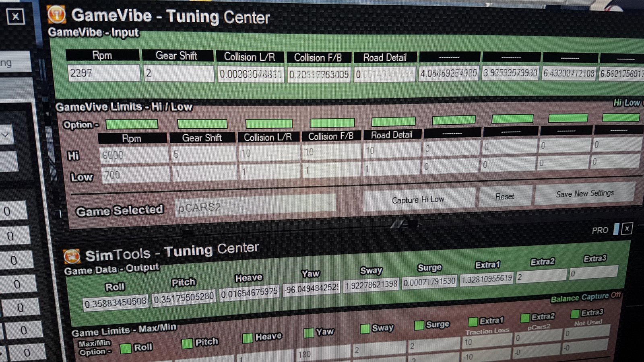This screenshot has height=362, width=644.
Task: Click the Hi Low label at right
Action: (x=627, y=103)
